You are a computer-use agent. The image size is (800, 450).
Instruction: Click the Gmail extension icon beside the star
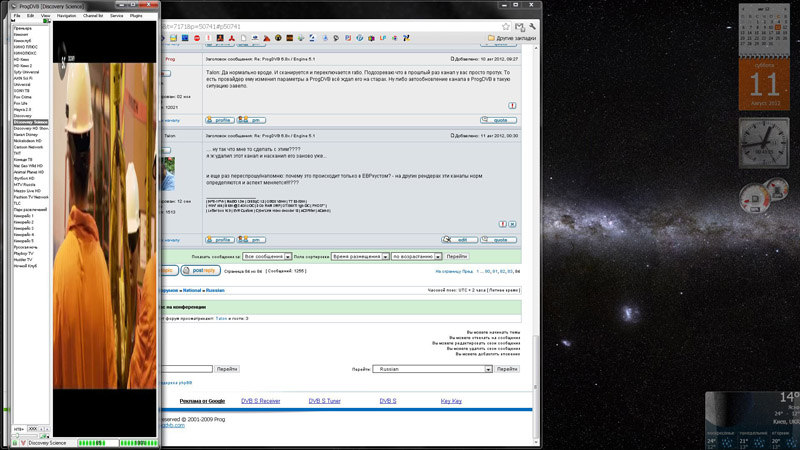520,26
